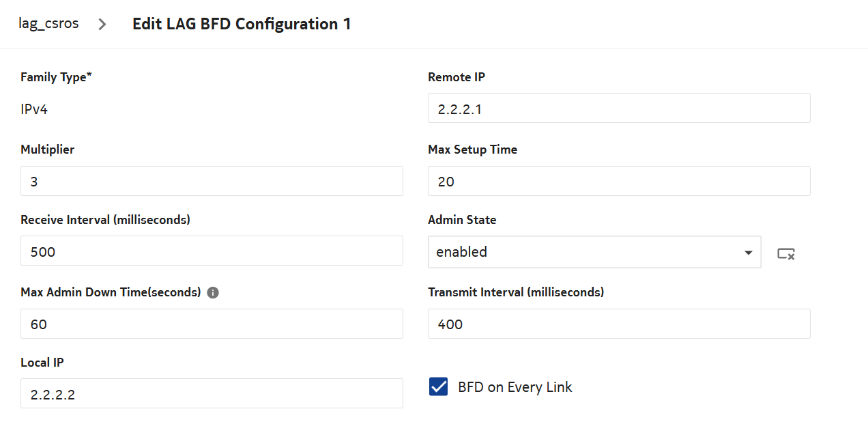This screenshot has height=422, width=868.
Task: Uncheck the BFD on Every Link checkbox
Action: tap(438, 387)
